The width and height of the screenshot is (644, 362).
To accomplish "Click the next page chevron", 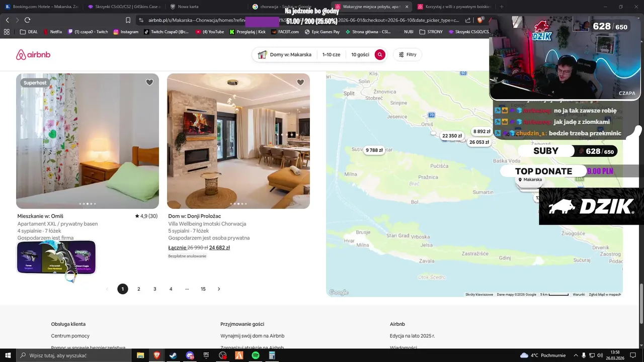I will click(219, 289).
